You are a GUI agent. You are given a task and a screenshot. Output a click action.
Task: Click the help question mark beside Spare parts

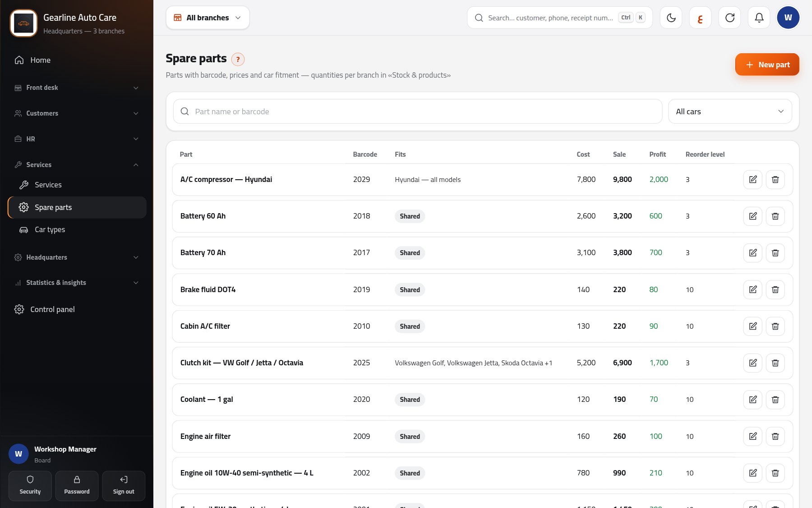pyautogui.click(x=238, y=59)
